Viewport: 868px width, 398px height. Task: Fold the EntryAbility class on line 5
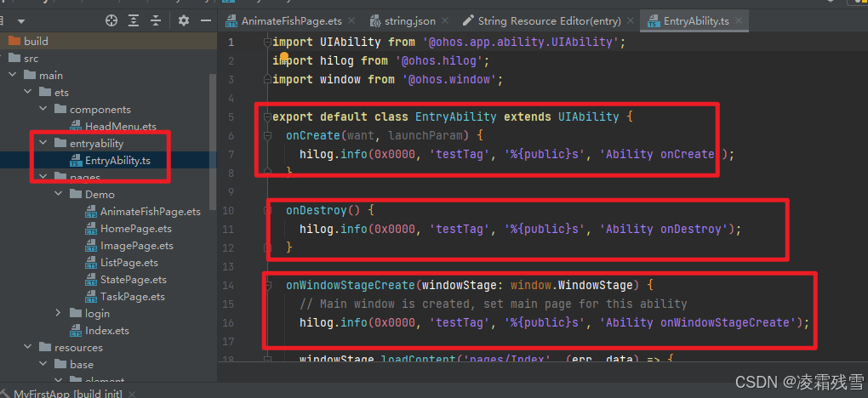click(x=267, y=117)
